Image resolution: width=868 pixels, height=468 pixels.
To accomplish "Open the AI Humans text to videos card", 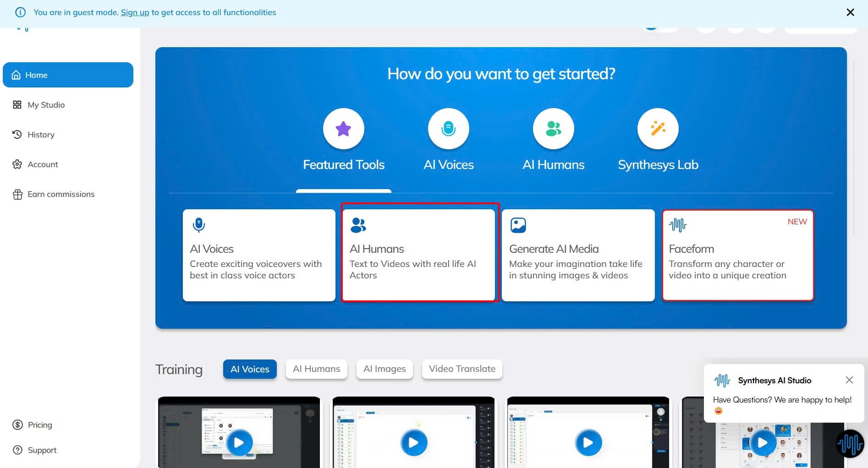I will pyautogui.click(x=418, y=255).
